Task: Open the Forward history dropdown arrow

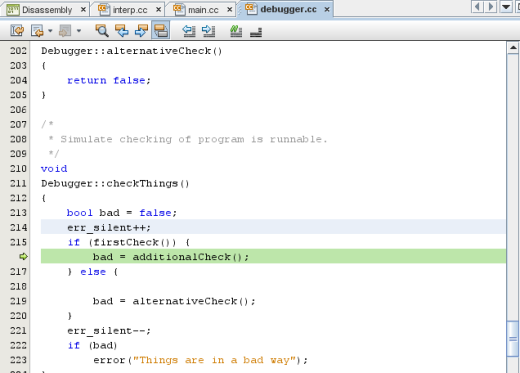Action: point(79,31)
